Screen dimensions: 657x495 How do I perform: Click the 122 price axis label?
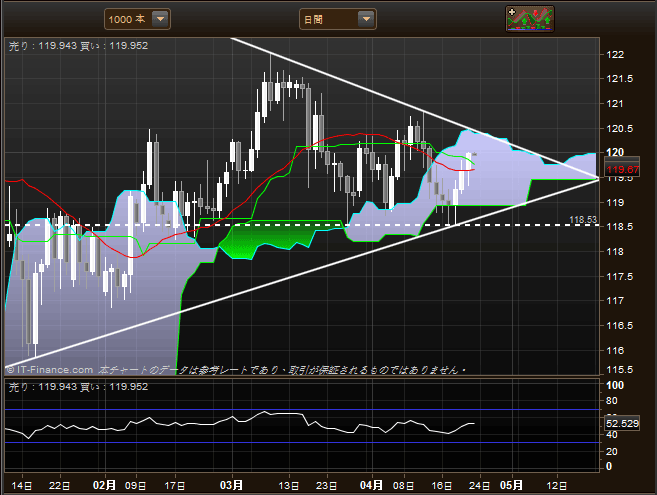click(x=615, y=55)
